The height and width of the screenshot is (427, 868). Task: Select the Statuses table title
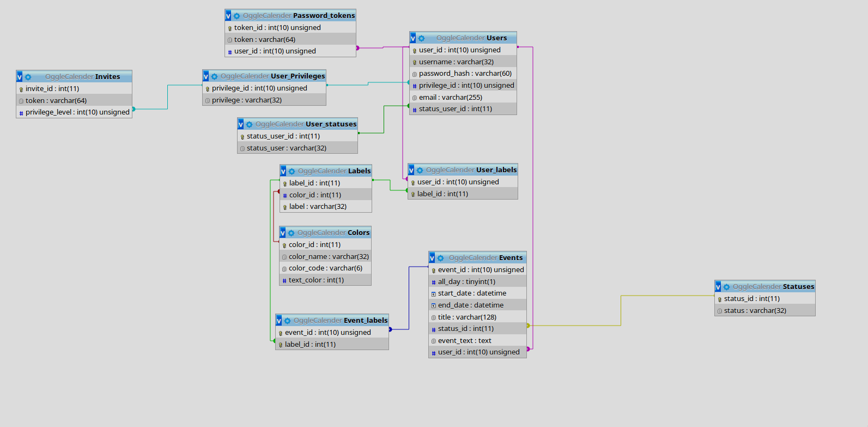click(798, 287)
